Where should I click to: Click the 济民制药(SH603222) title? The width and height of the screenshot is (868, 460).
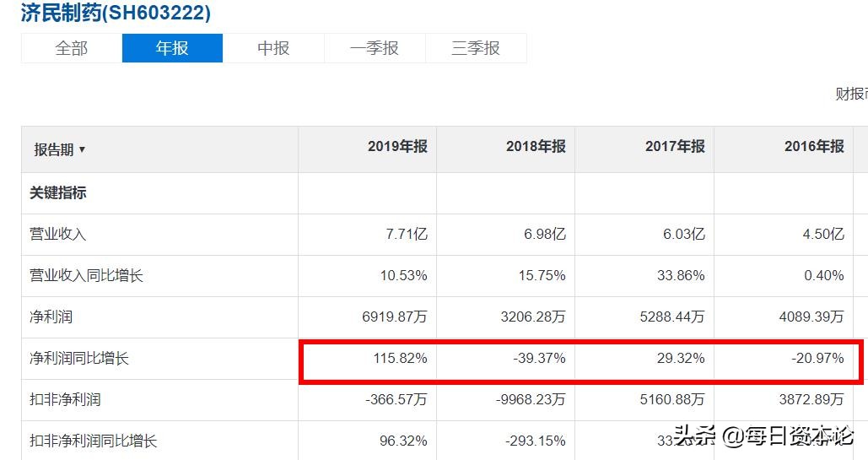coord(116,12)
